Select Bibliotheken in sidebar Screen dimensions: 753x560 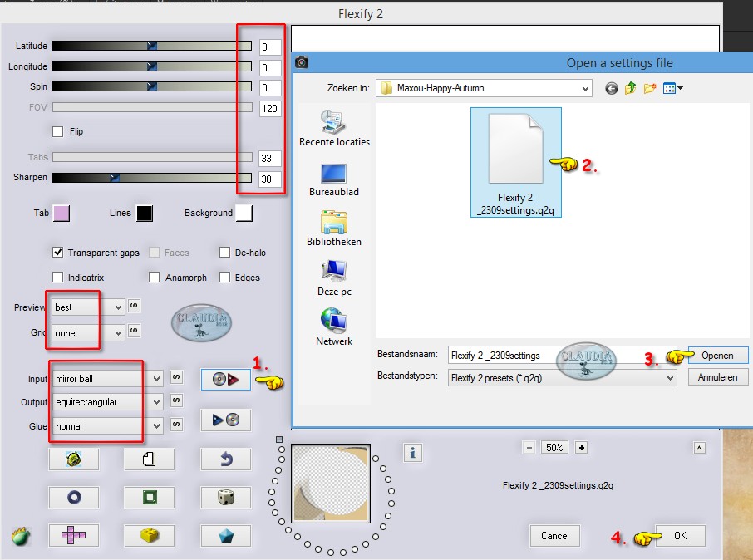point(334,228)
